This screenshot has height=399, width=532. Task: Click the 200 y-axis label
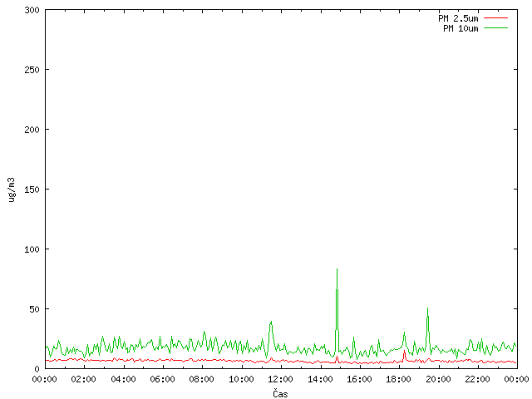tap(32, 130)
